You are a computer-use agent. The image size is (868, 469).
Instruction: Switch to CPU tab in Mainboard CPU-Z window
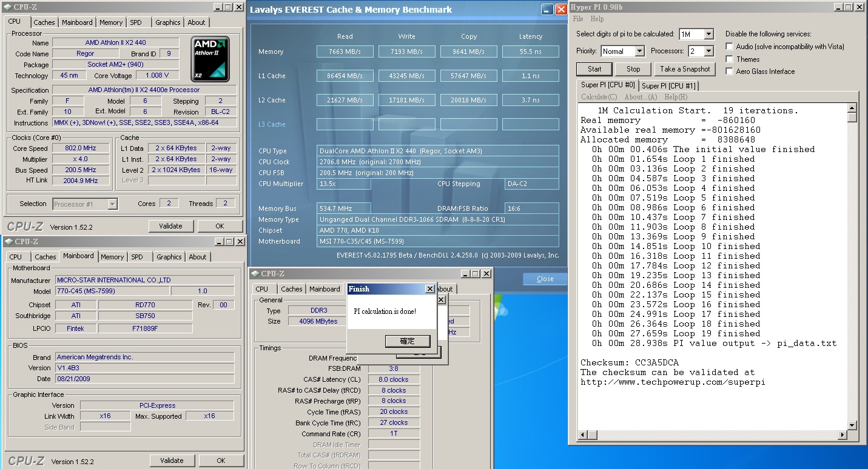[16, 257]
